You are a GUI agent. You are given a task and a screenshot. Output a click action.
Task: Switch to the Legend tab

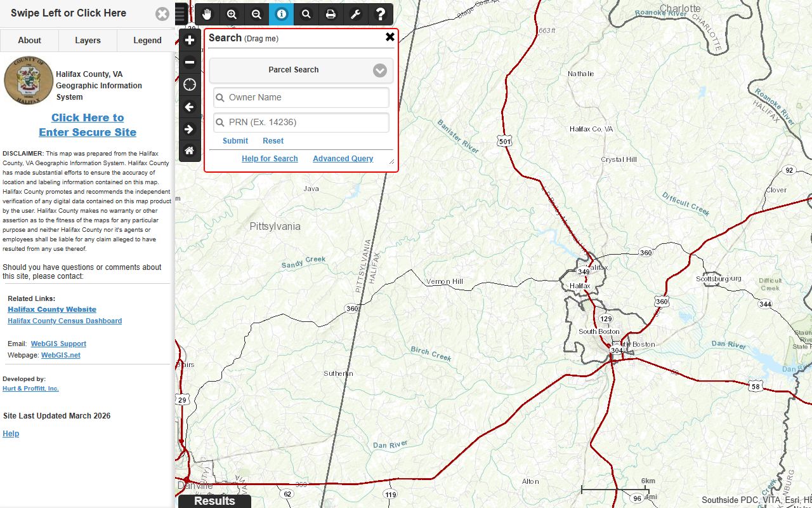click(x=147, y=40)
